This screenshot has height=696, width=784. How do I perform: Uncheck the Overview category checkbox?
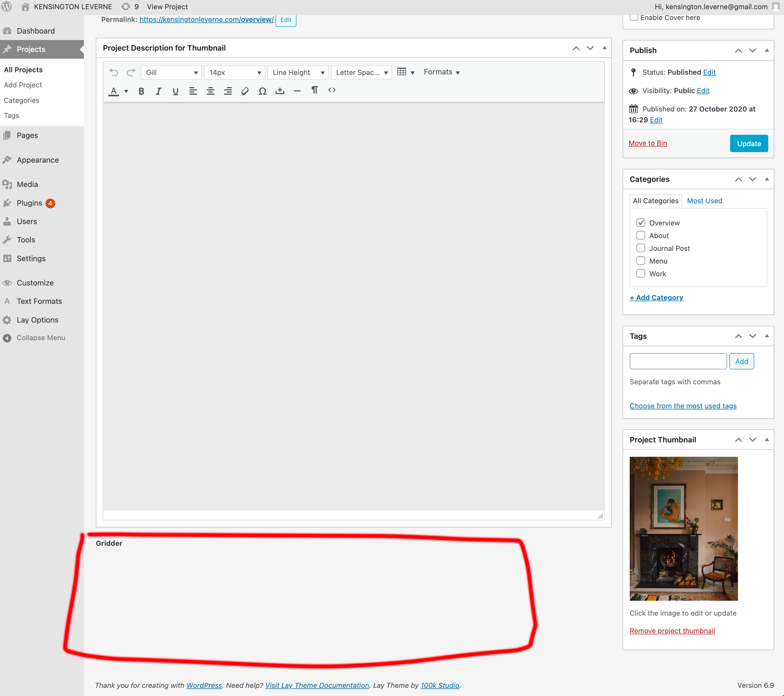[640, 223]
